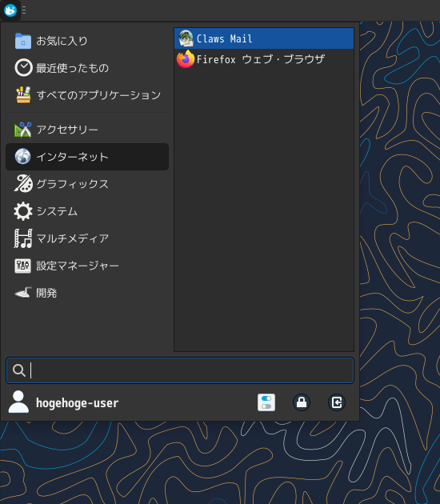Open settings via the toggle switches icon
This screenshot has width=440, height=504.
coord(266,402)
